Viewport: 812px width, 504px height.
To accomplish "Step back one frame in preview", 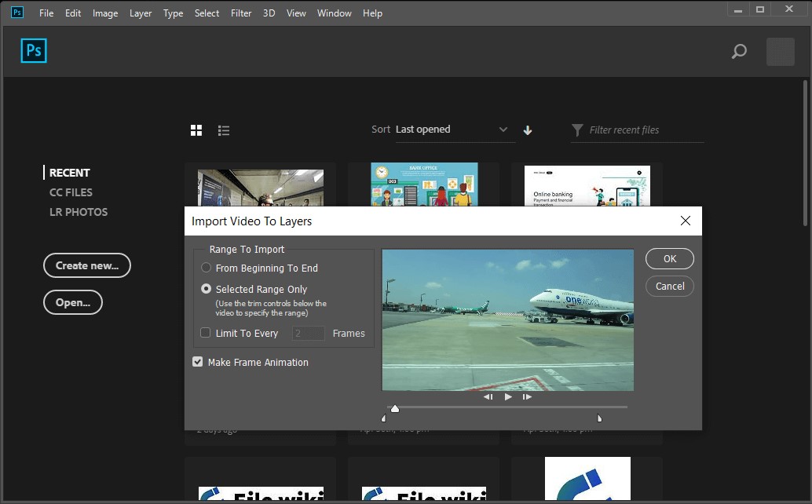I will [488, 397].
